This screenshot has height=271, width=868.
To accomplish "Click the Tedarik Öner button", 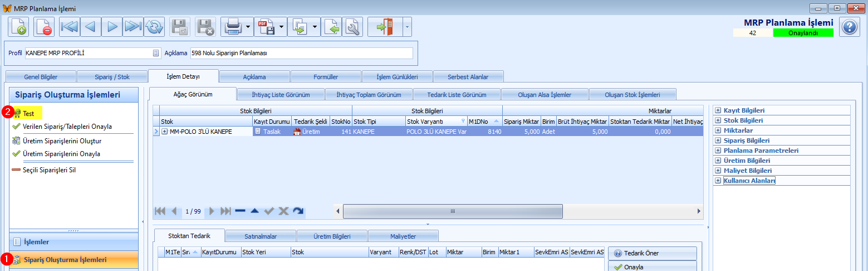I will (652, 253).
